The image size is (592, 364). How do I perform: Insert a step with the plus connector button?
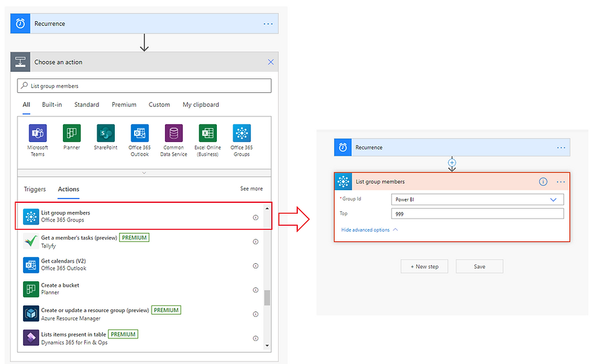[x=452, y=162]
